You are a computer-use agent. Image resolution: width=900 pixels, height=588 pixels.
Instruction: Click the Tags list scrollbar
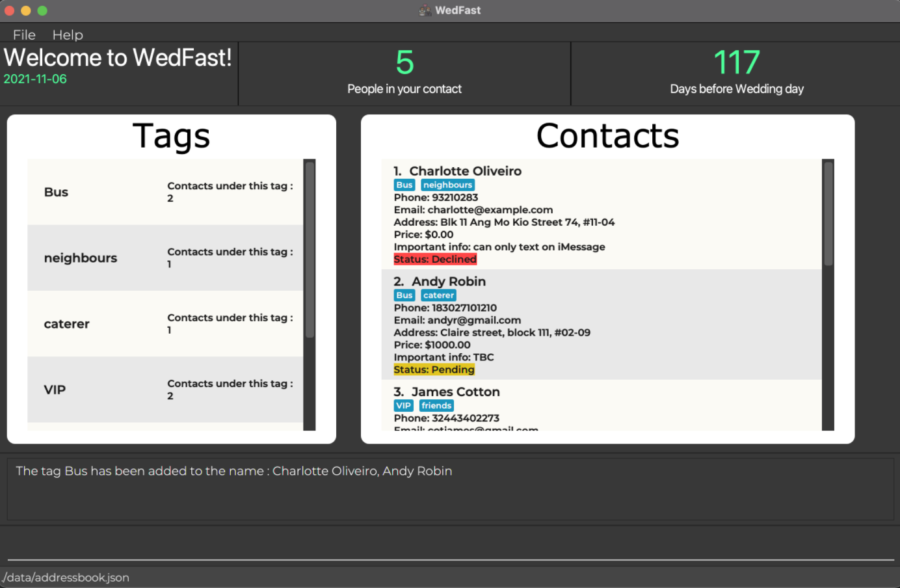[x=310, y=250]
